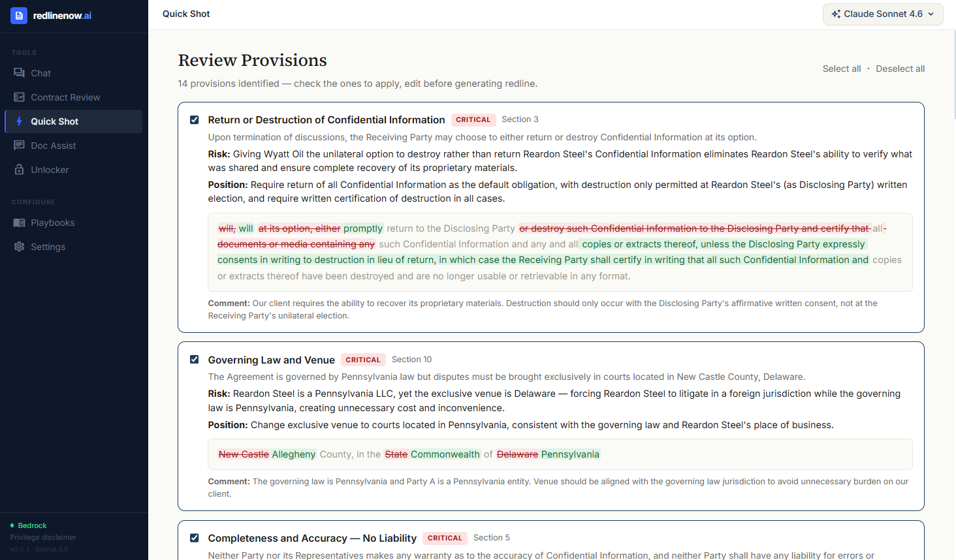Click Deselect all provisions

tap(900, 69)
